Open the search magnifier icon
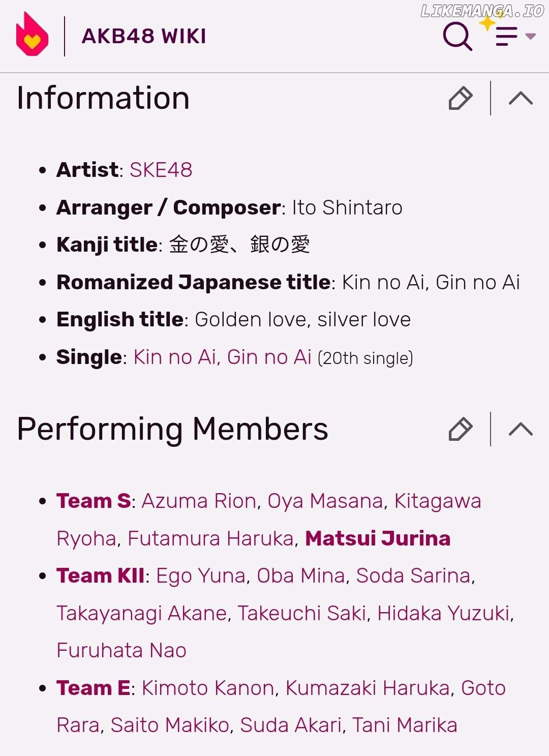The height and width of the screenshot is (756, 549). coord(457,36)
